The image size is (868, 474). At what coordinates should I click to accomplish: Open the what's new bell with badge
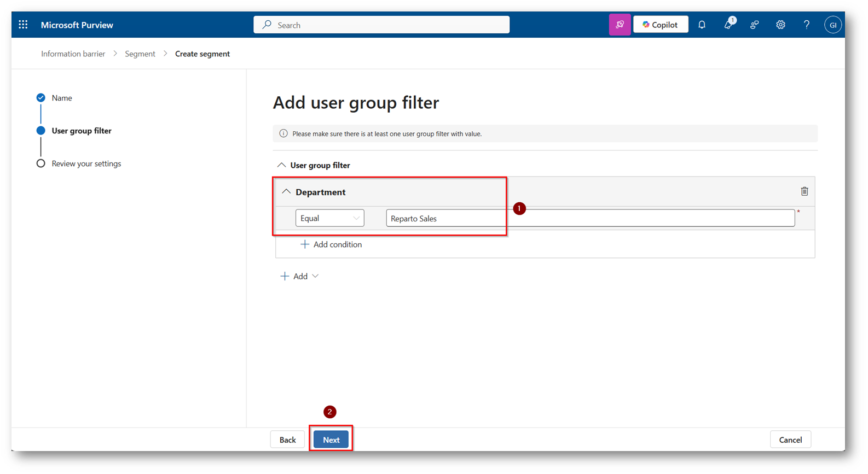pyautogui.click(x=728, y=25)
